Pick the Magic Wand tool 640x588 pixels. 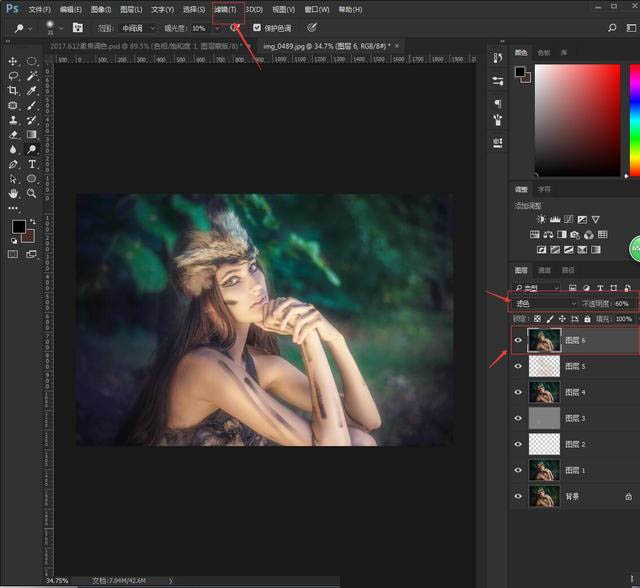point(32,76)
